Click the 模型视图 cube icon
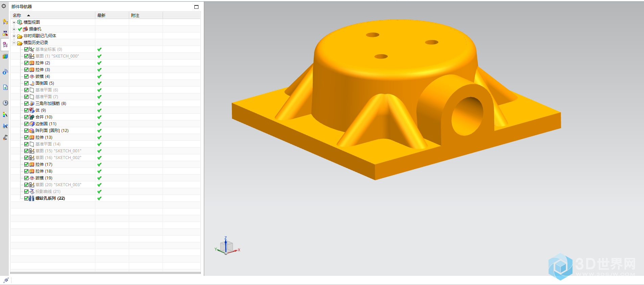 20,22
